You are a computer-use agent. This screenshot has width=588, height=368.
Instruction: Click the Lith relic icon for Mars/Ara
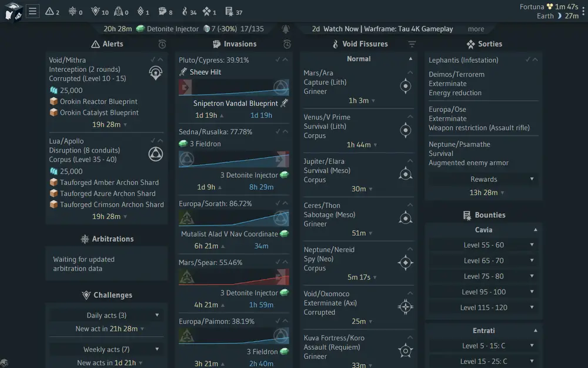click(x=405, y=86)
